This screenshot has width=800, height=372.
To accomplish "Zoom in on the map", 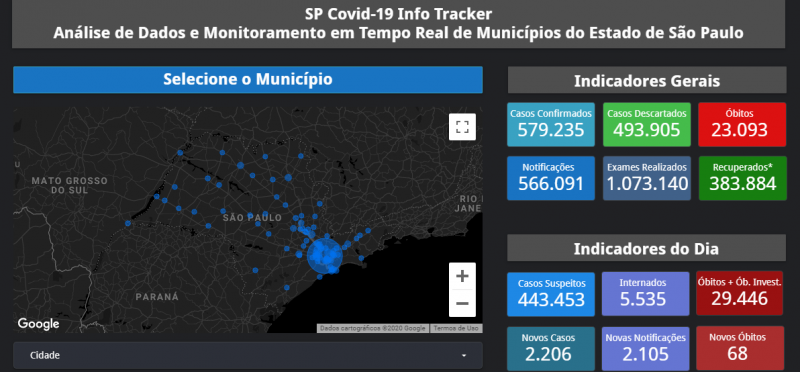I will (462, 276).
